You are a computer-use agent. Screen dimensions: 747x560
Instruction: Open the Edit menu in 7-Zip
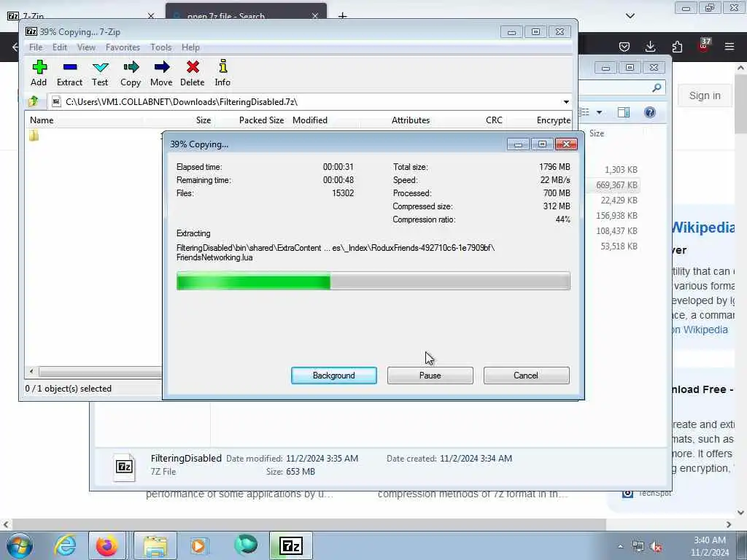coord(60,47)
